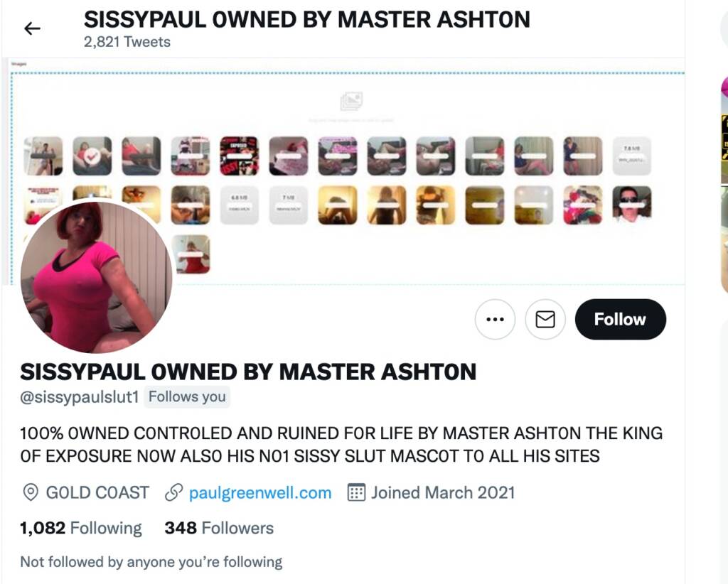View the 348 Followers list
The width and height of the screenshot is (728, 584).
[x=219, y=528]
